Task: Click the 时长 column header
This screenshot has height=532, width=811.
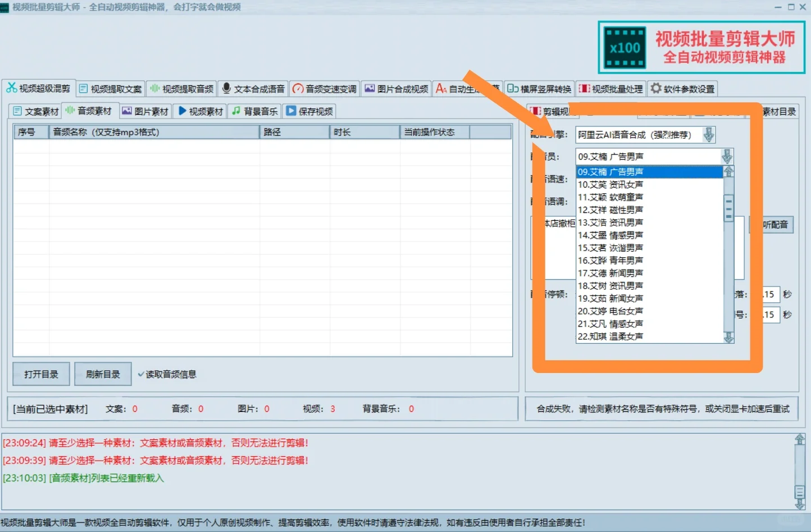Action: pyautogui.click(x=365, y=132)
